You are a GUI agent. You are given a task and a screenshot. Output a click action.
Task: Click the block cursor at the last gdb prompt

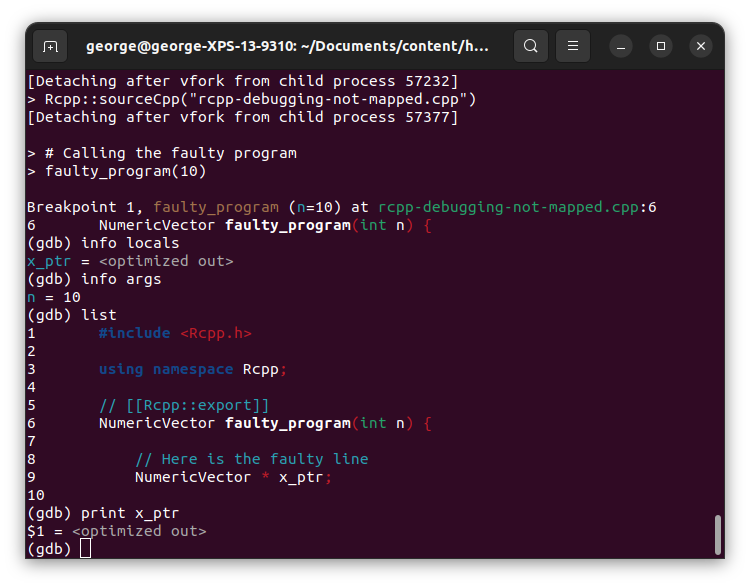[x=86, y=549]
